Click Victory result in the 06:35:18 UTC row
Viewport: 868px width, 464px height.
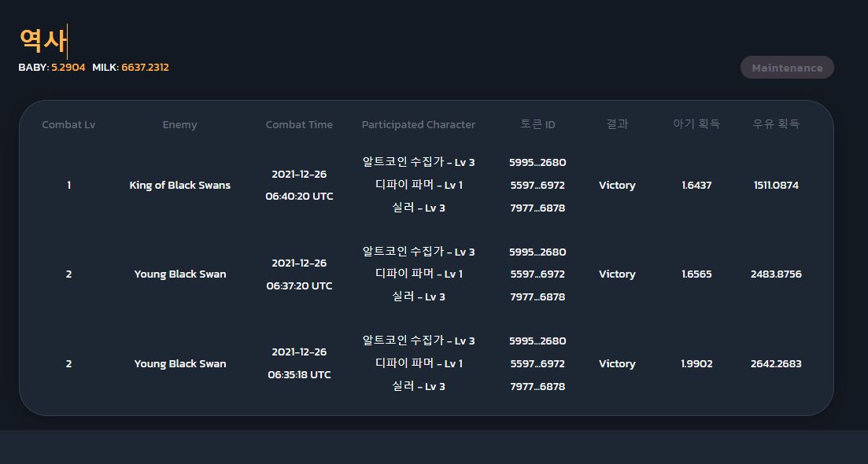[617, 364]
